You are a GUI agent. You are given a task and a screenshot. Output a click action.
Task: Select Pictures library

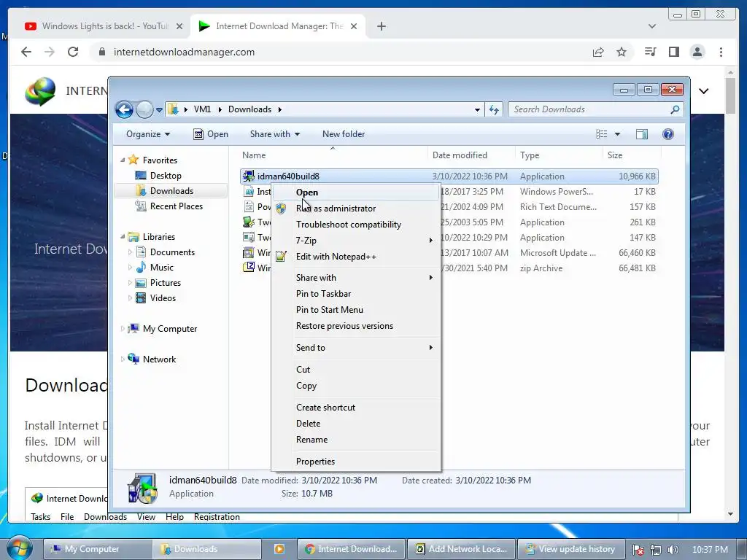click(x=165, y=283)
